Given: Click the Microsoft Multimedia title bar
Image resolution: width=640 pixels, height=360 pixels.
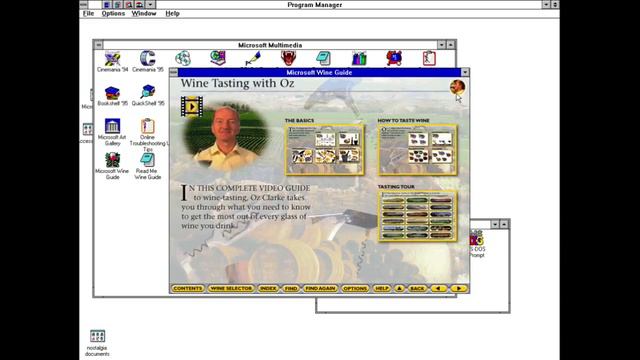Looking at the screenshot, I should pyautogui.click(x=270, y=45).
